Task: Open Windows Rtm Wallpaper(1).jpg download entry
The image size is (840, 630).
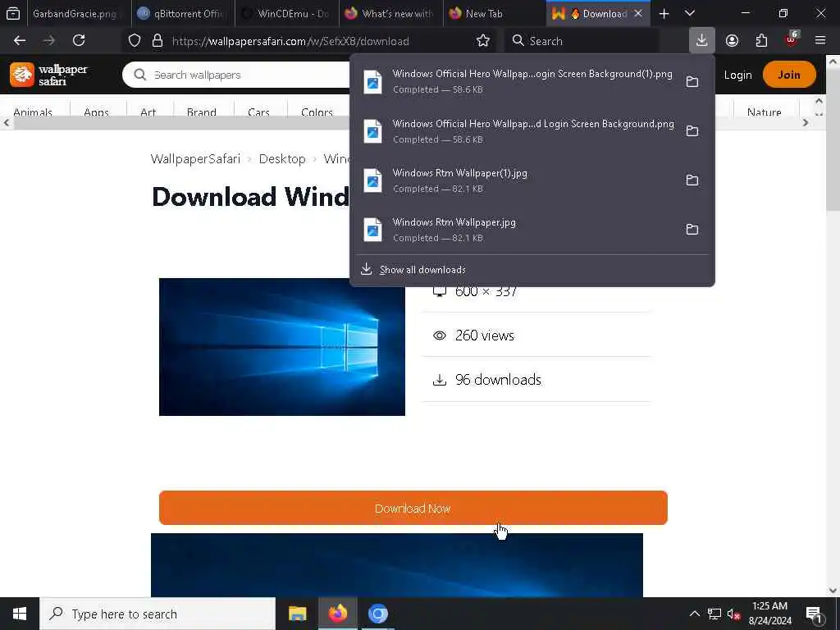Action: 518,180
